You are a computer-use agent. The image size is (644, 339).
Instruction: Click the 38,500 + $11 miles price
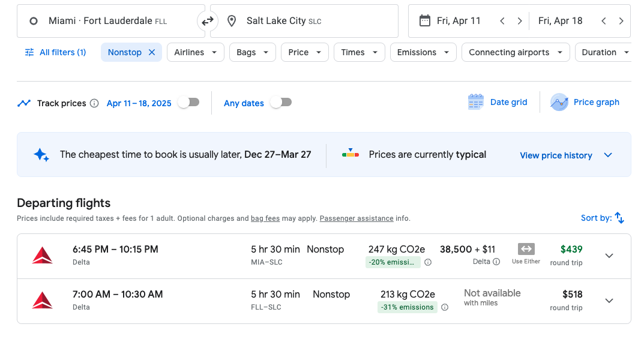pos(468,249)
